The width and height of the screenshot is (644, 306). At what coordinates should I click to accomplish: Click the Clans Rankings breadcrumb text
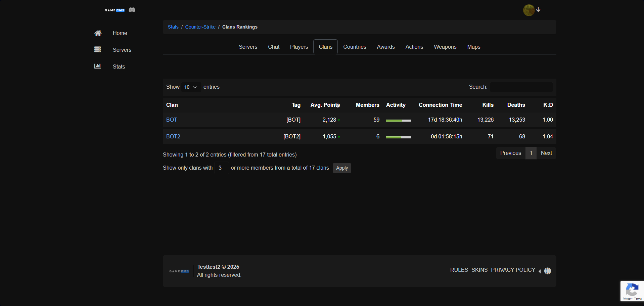(240, 27)
